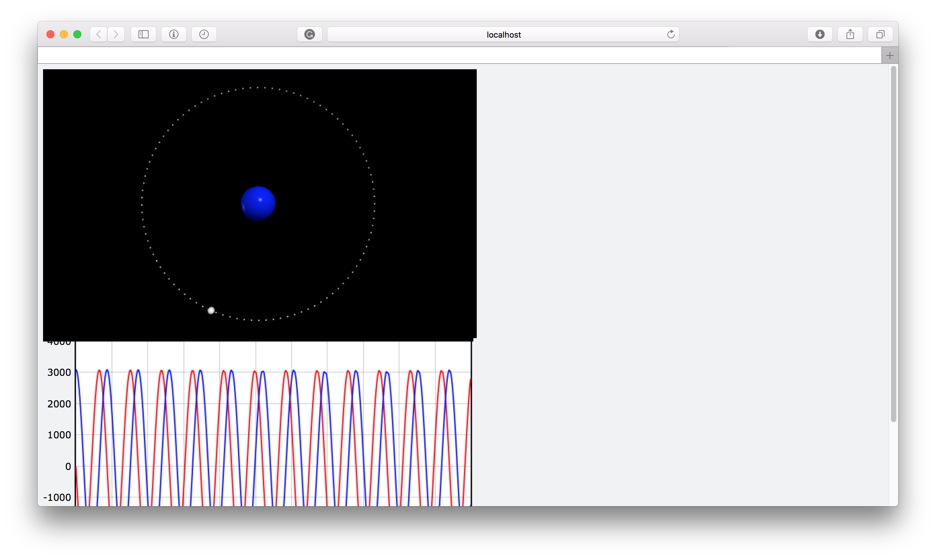The height and width of the screenshot is (560, 936).
Task: Toggle the Safari sidebar button
Action: [x=144, y=34]
